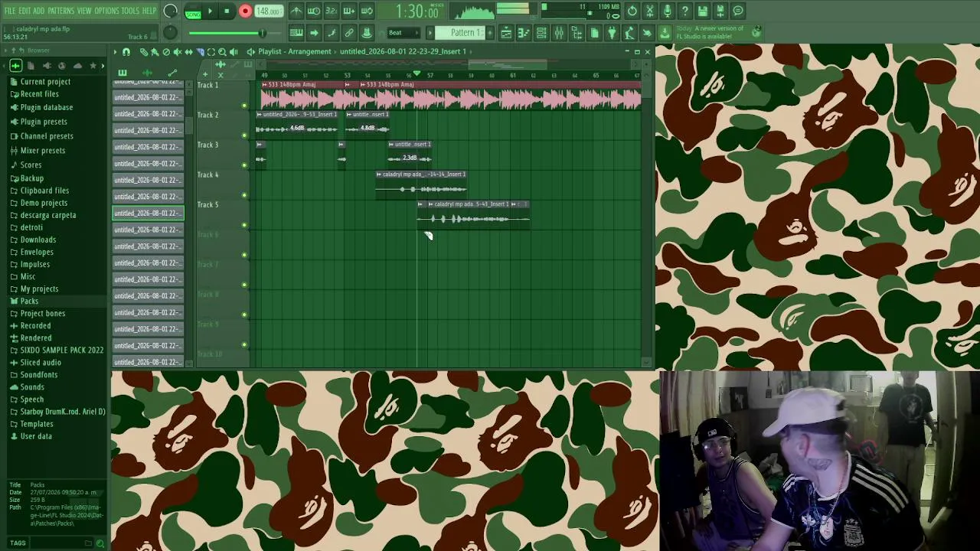Click the 1:30:00 time display

pyautogui.click(x=417, y=11)
